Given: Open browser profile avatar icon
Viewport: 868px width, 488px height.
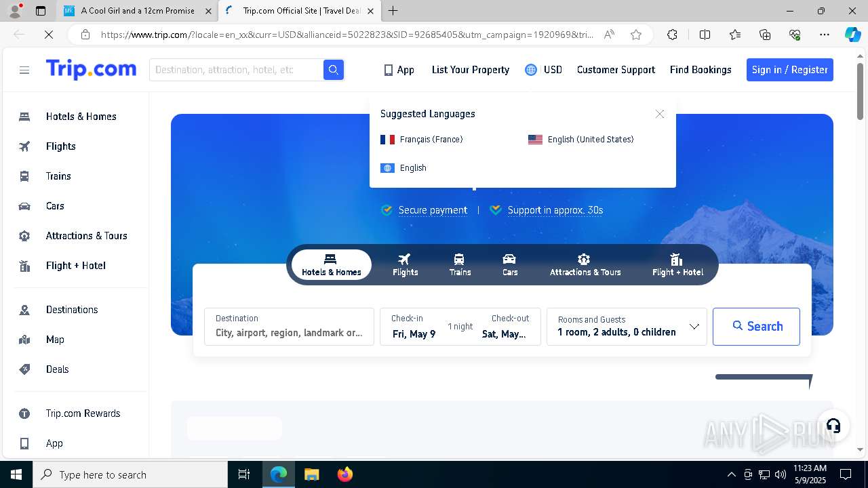Looking at the screenshot, I should pyautogui.click(x=14, y=11).
